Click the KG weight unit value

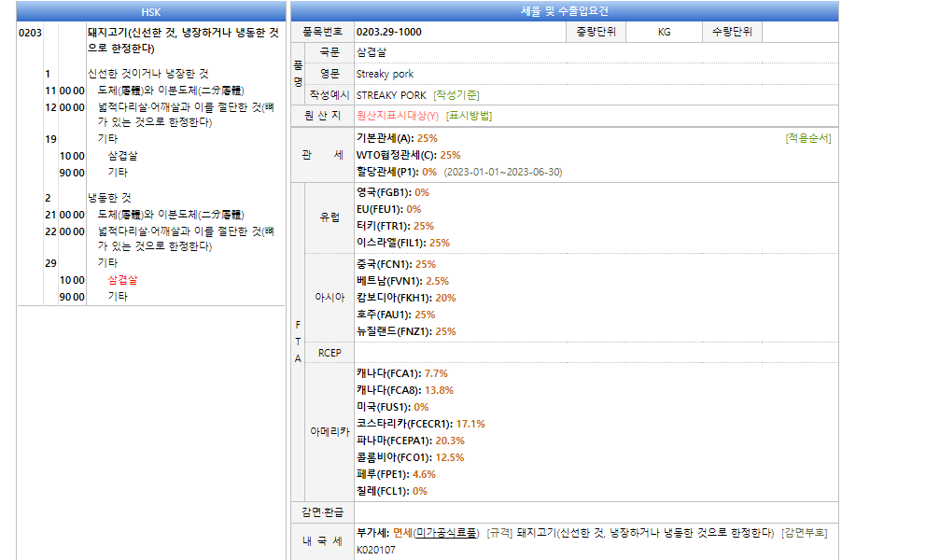coord(665,32)
